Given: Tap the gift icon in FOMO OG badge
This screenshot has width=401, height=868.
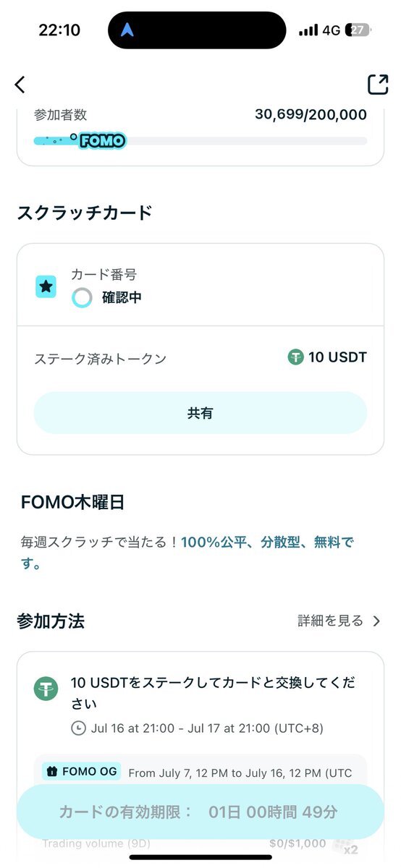Looking at the screenshot, I should pos(51,772).
